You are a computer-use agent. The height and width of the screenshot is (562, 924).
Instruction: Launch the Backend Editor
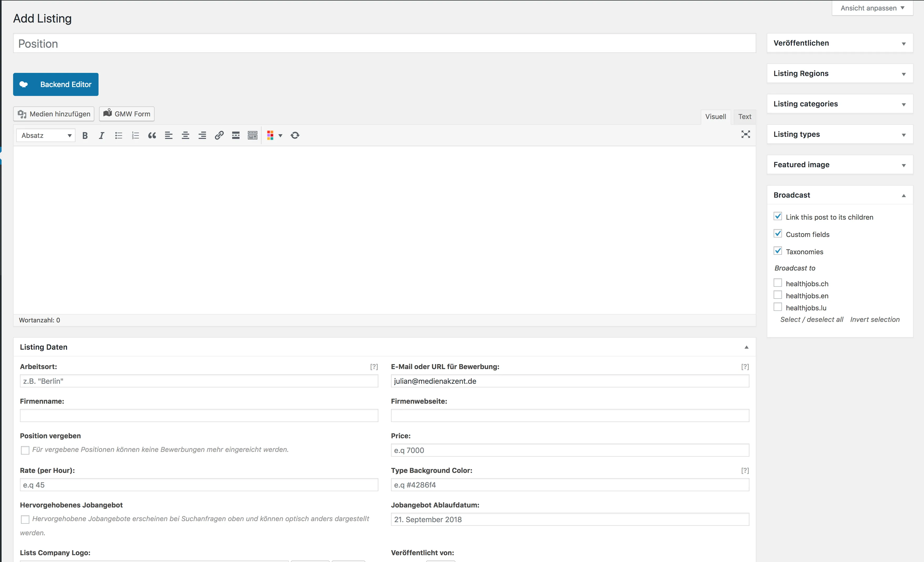coord(56,84)
